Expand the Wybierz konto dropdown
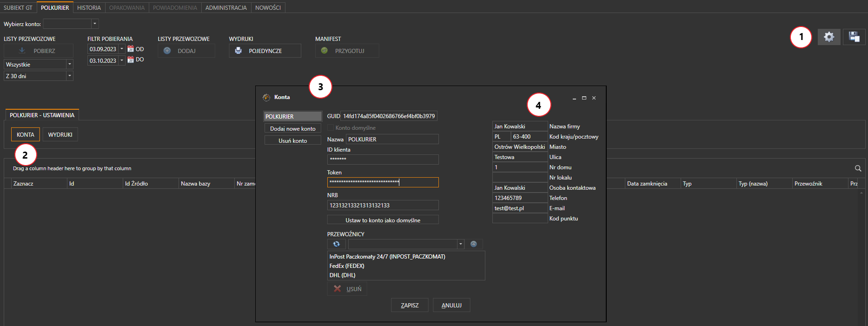 [95, 24]
